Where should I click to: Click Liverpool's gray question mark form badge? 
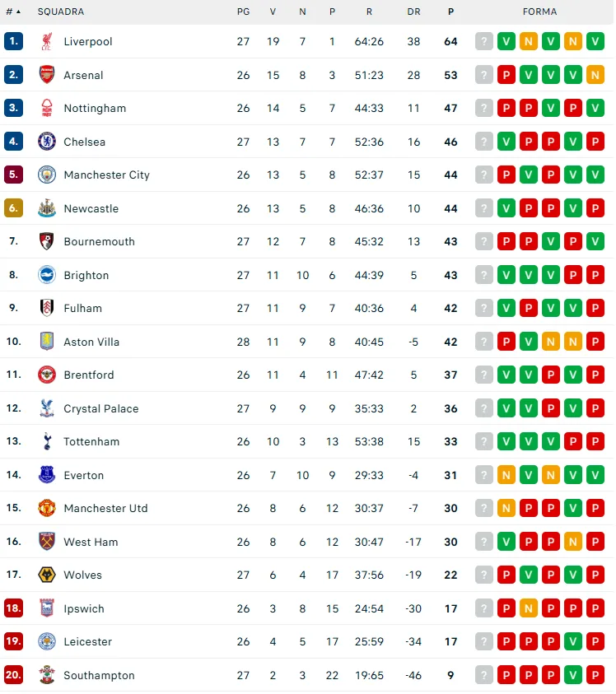(484, 42)
